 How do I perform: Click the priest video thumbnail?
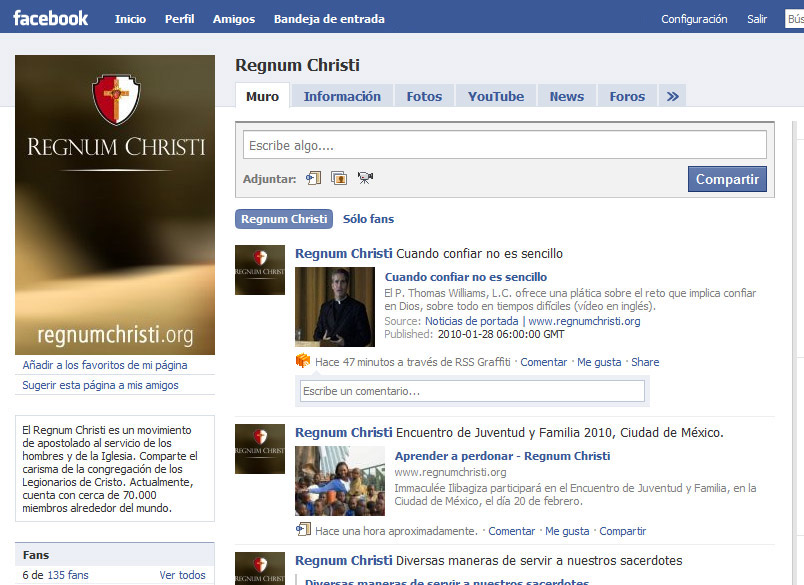point(335,307)
